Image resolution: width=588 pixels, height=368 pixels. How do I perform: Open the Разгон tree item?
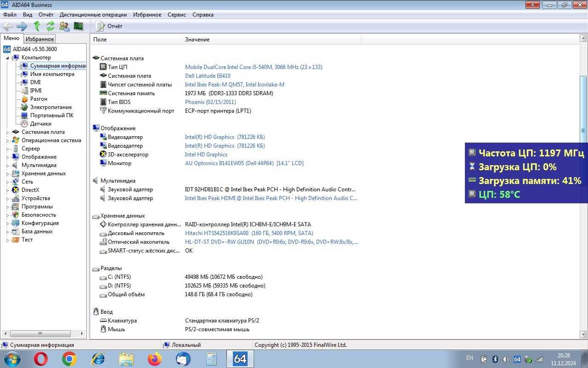coord(39,99)
